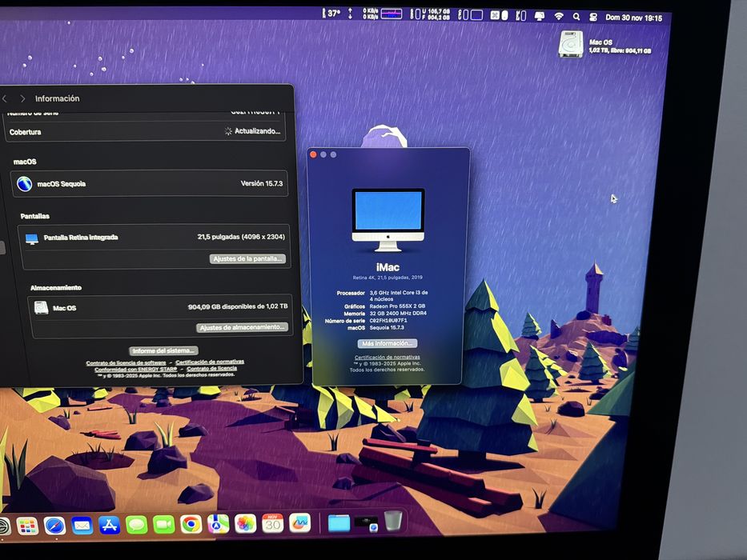Click the Informe del sistema button
Screen dimensions: 747x560
click(163, 350)
